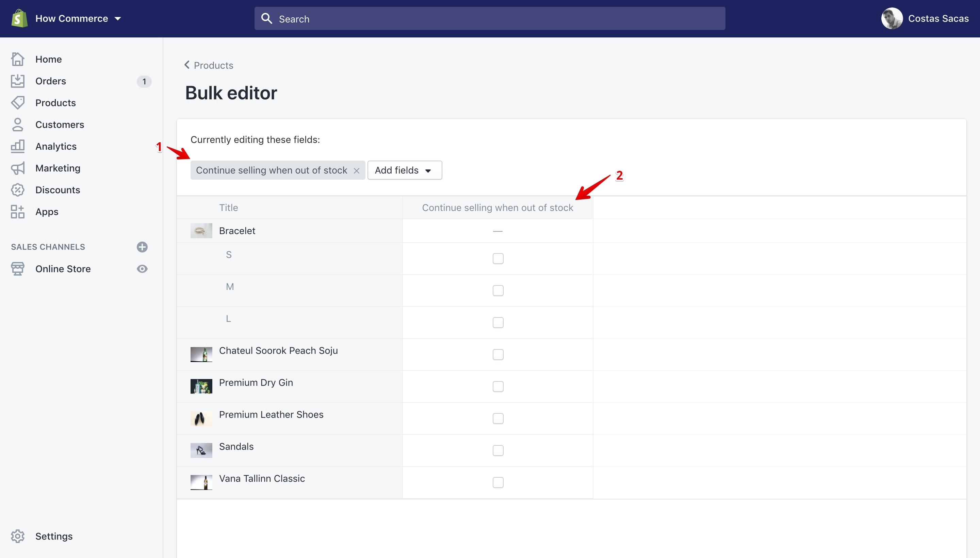Open the Add fields dropdown
The image size is (980, 558).
405,170
